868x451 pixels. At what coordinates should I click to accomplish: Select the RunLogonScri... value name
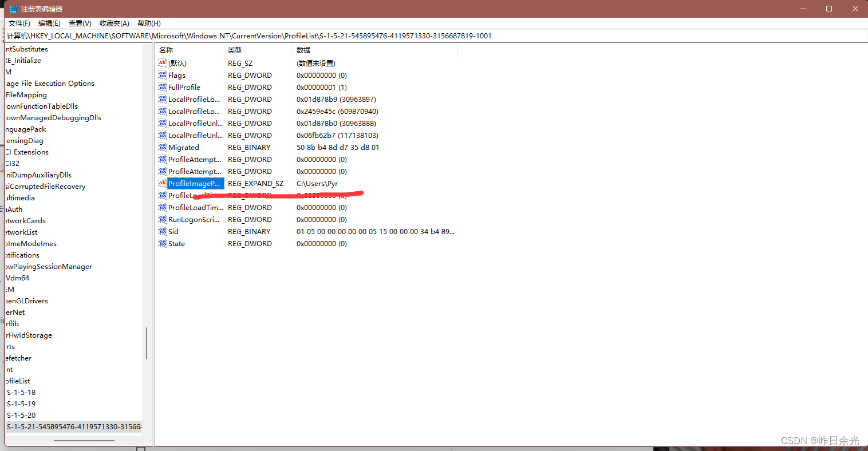[x=194, y=220]
